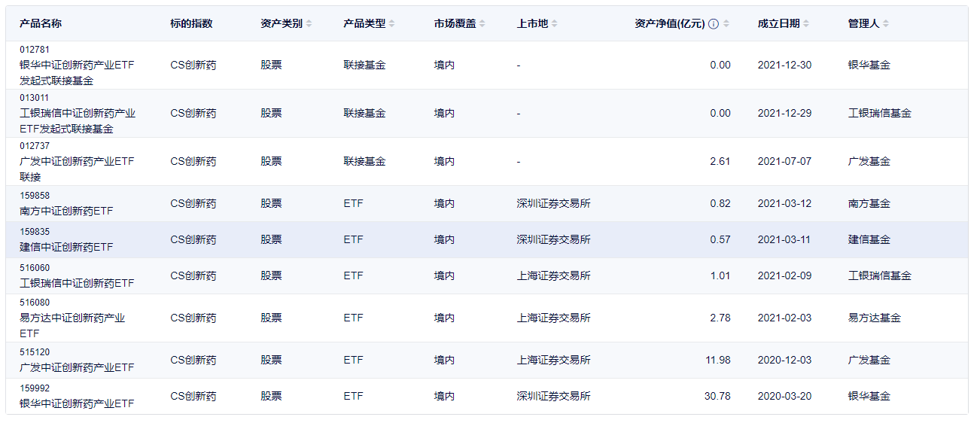The height and width of the screenshot is (423, 980).
Task: Open info tooltip icon for 资产净值(亿元)
Action: [x=714, y=24]
